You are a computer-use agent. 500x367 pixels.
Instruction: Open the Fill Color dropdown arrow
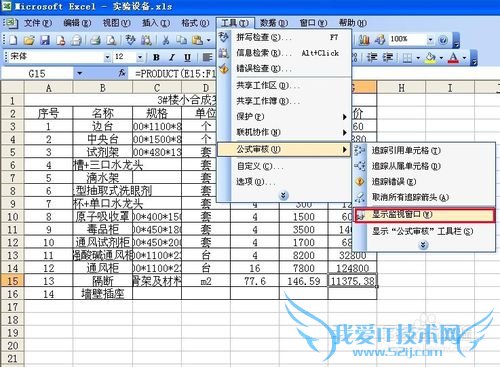[441, 58]
